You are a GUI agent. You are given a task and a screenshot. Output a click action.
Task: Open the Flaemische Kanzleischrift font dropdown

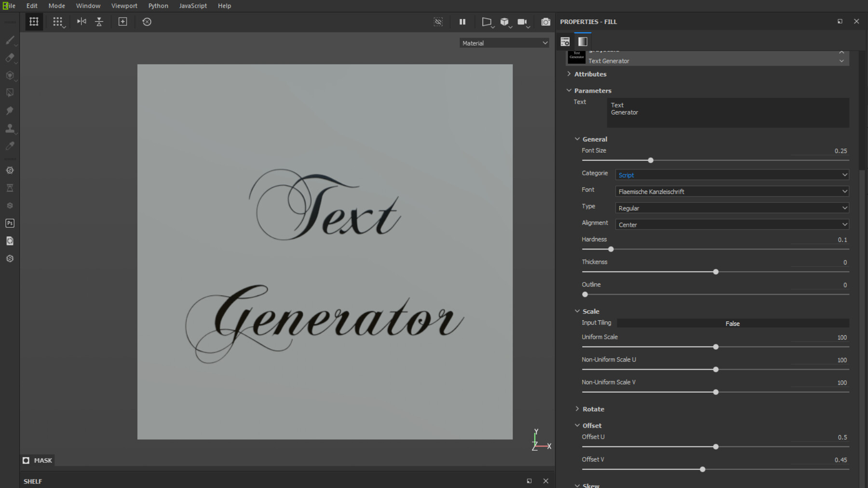[x=732, y=191]
